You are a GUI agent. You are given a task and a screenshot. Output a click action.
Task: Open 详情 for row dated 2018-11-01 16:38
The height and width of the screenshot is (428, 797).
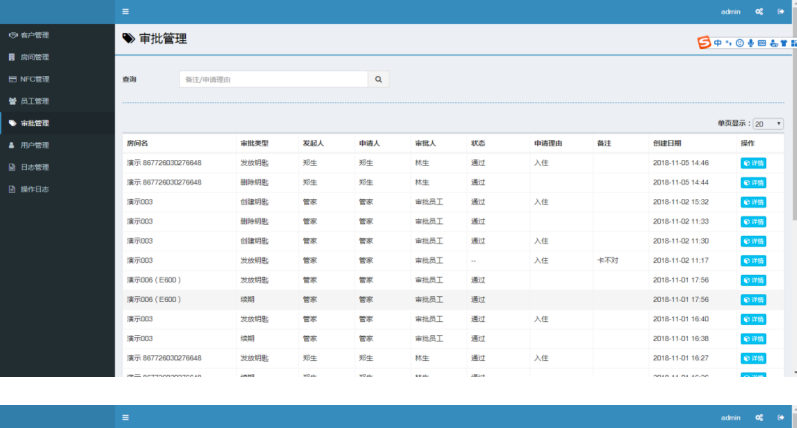(753, 339)
